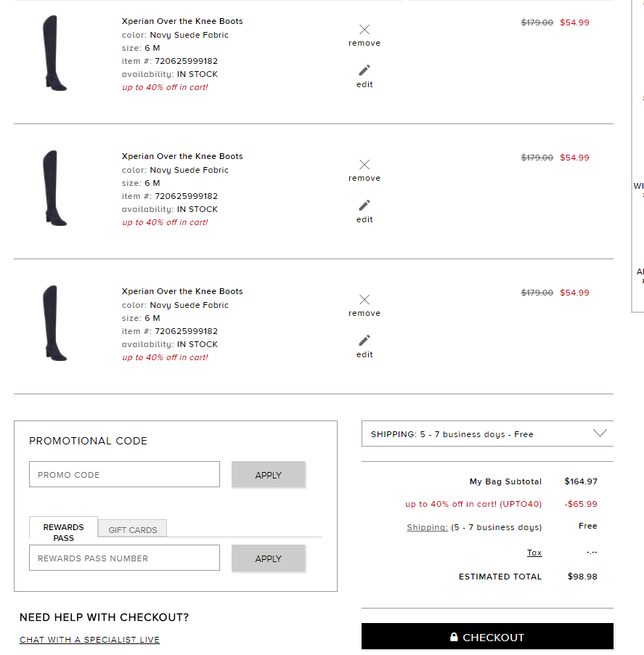Edit the first Xperian boots item

[x=364, y=75]
